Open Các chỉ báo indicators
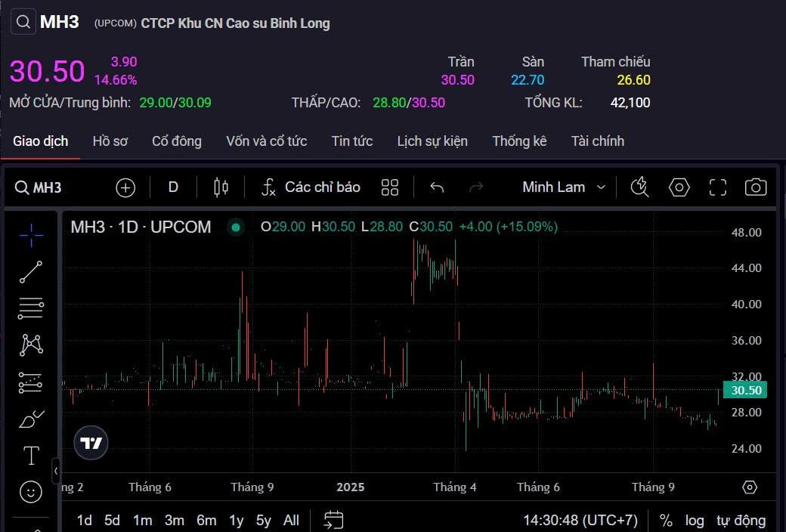The height and width of the screenshot is (532, 786). pos(311,187)
